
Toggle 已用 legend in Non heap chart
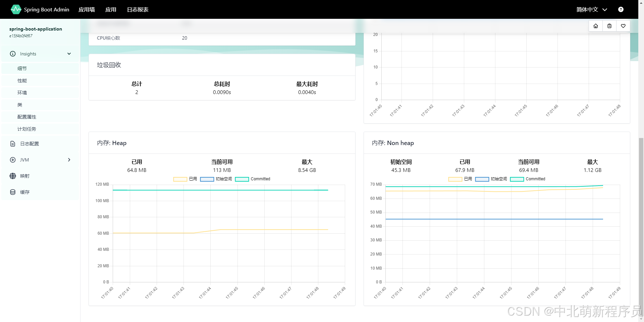click(x=460, y=179)
